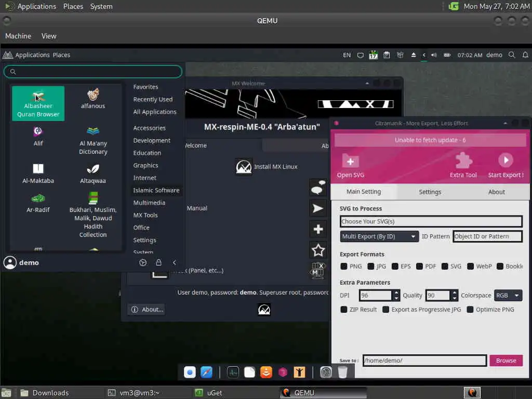This screenshot has height=399, width=532.
Task: Focus the application menu search field
Action: [x=92, y=72]
